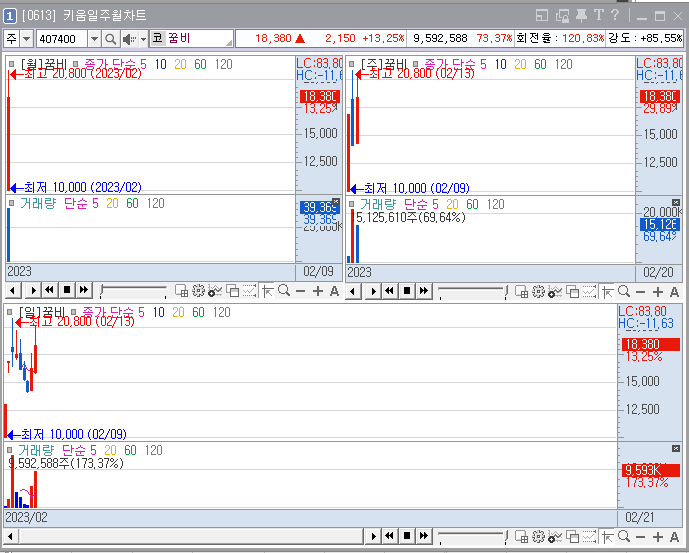
Task: Zoom out with minus in monthly chart toolbar
Action: pos(301,291)
